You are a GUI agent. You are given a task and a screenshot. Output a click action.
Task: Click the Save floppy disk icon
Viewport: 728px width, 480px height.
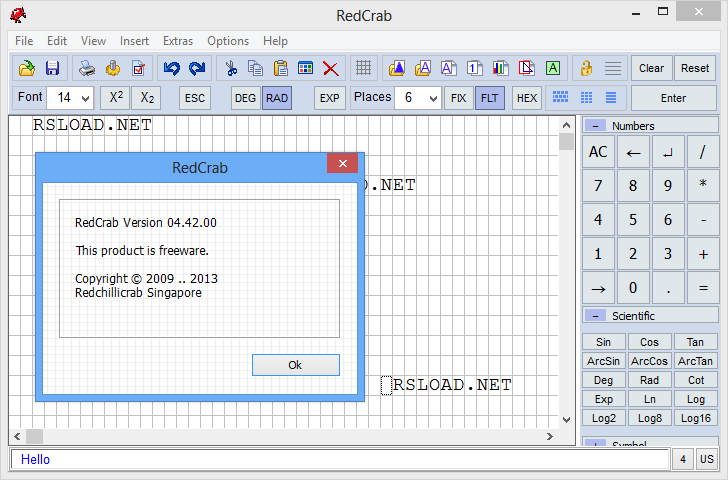pos(52,68)
